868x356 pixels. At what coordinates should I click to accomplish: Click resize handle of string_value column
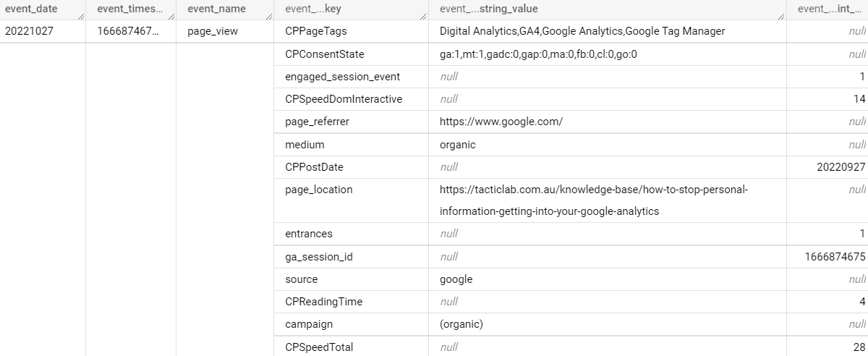(782, 14)
